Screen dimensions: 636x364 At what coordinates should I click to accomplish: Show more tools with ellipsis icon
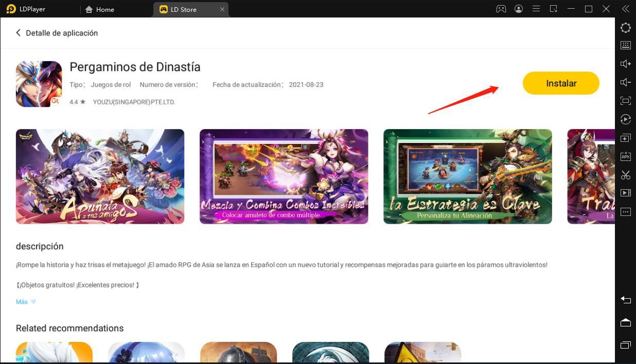click(626, 212)
